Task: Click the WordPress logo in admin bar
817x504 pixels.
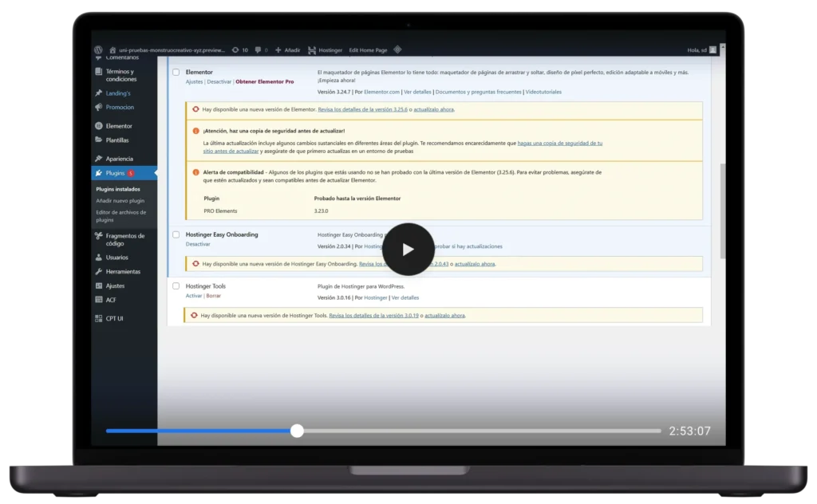Action: (98, 50)
